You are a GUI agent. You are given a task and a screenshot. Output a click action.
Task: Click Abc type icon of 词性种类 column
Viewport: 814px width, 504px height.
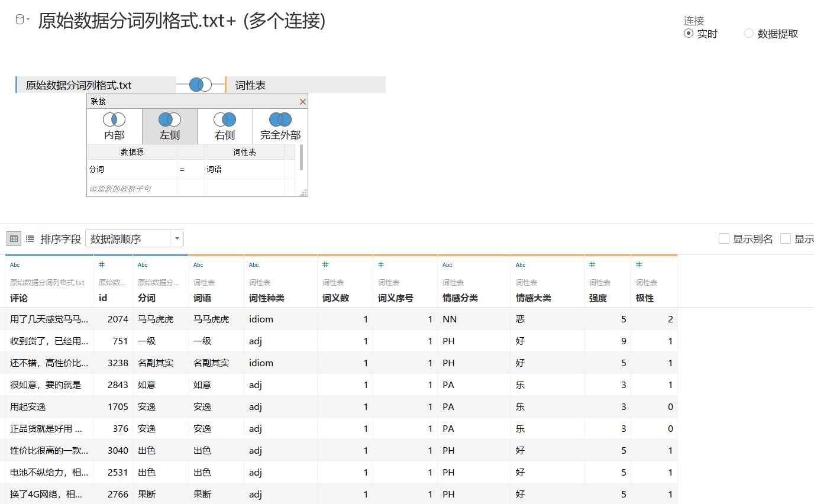coord(254,265)
